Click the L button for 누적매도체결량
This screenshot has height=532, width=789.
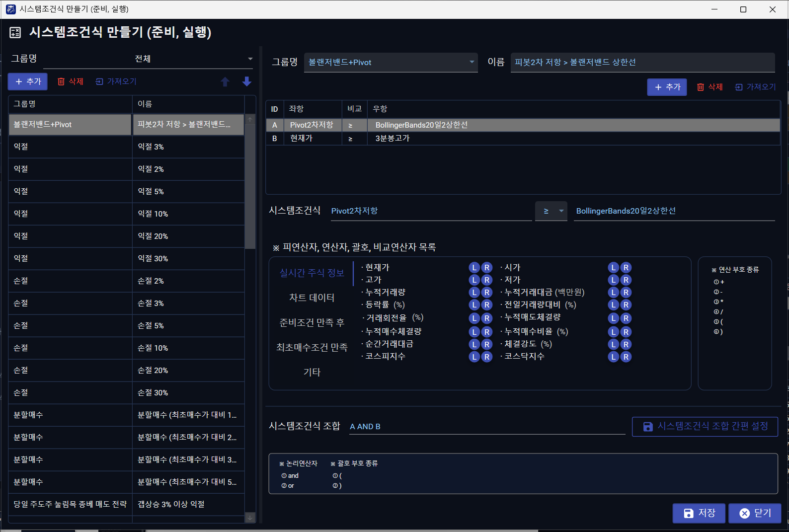(614, 318)
